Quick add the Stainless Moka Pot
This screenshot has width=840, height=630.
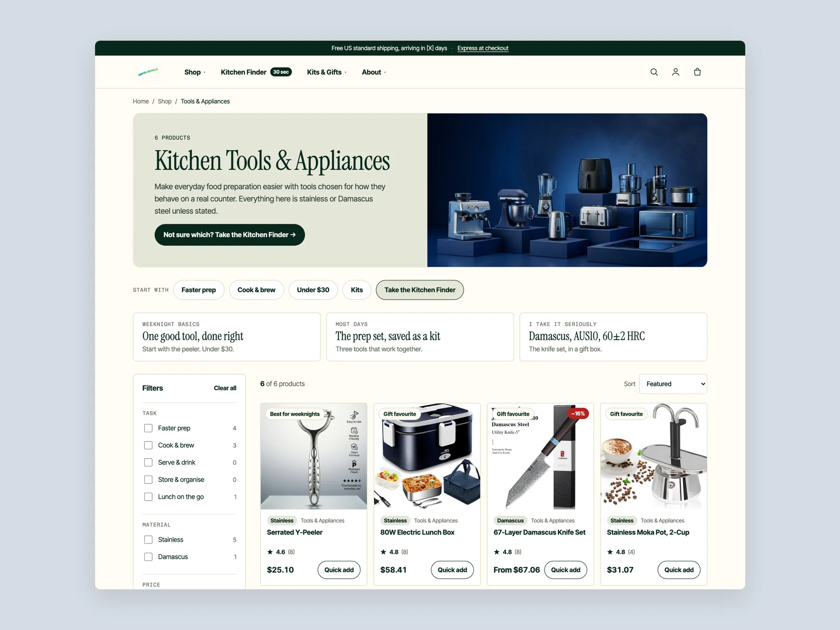coord(679,570)
